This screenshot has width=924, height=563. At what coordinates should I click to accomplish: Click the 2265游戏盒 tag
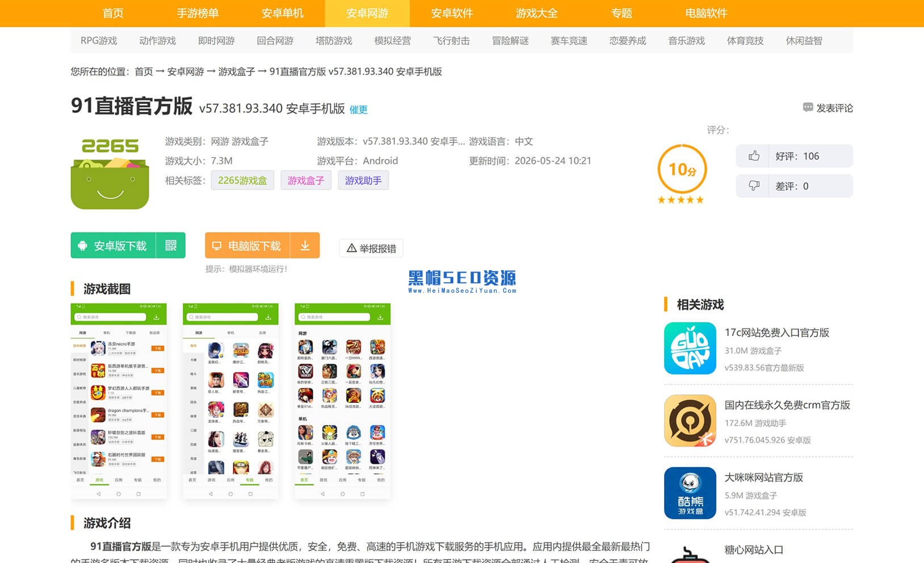click(242, 180)
